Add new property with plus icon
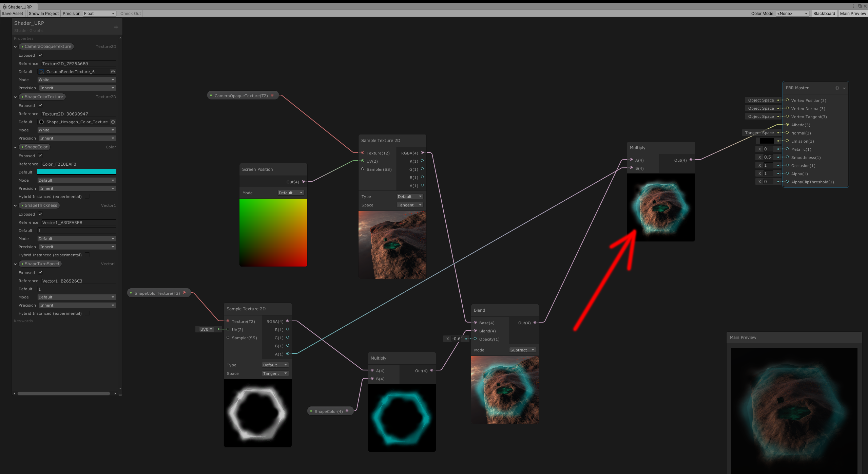Screen dimensions: 868x474 (x=116, y=27)
